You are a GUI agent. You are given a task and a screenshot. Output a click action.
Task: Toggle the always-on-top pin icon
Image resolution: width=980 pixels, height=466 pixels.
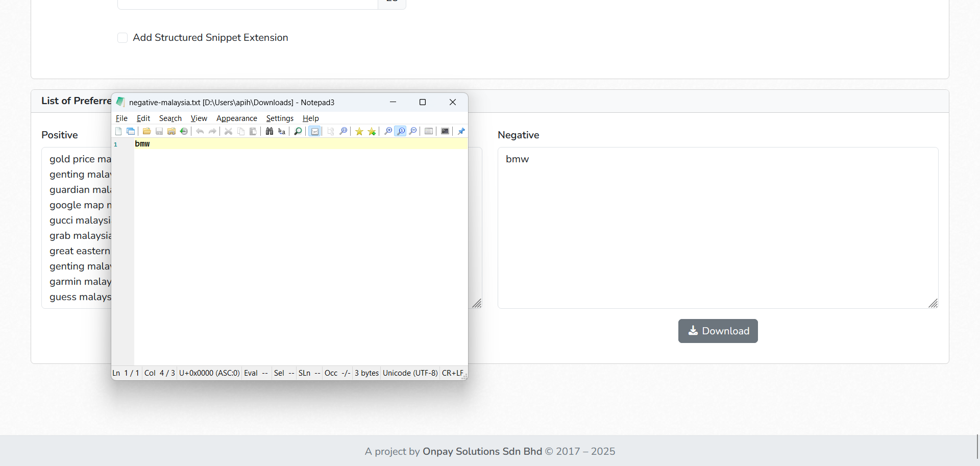tap(461, 132)
